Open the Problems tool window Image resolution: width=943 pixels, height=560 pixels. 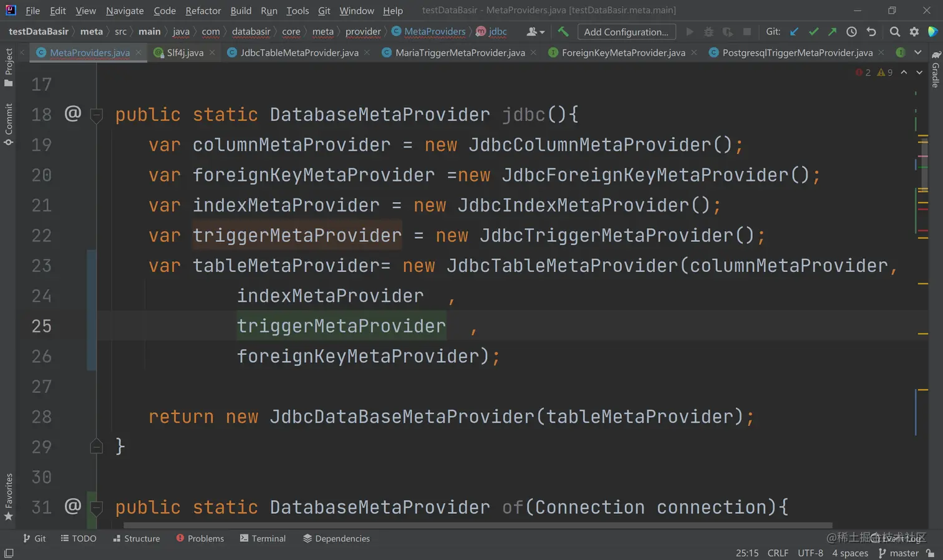point(200,538)
